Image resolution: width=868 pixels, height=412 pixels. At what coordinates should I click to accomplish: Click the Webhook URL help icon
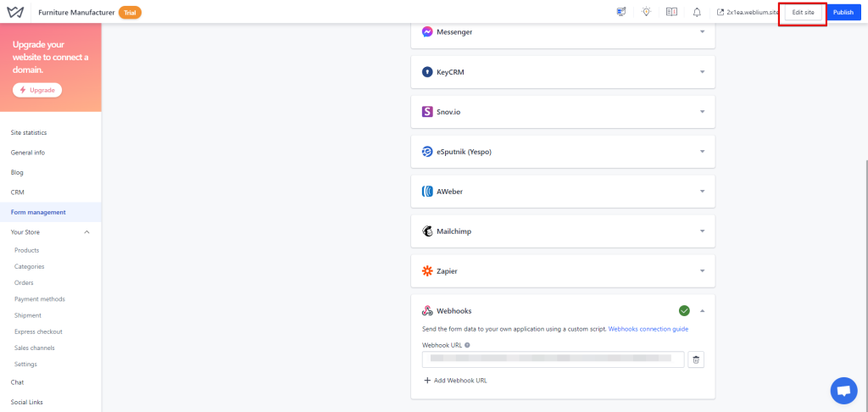tap(467, 345)
